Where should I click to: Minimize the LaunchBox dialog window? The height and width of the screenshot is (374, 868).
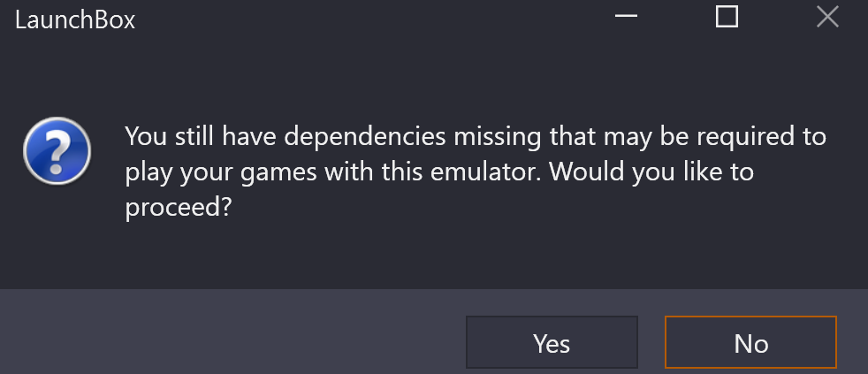click(626, 17)
